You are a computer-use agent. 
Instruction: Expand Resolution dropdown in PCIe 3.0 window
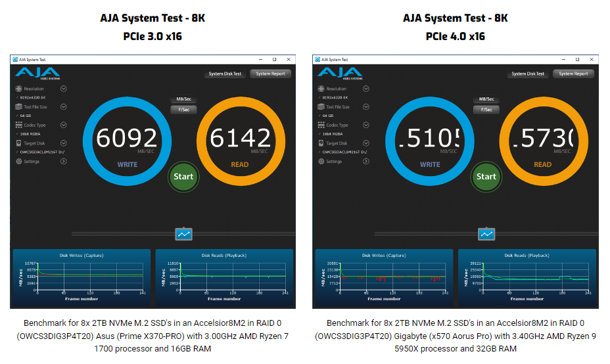coord(63,89)
